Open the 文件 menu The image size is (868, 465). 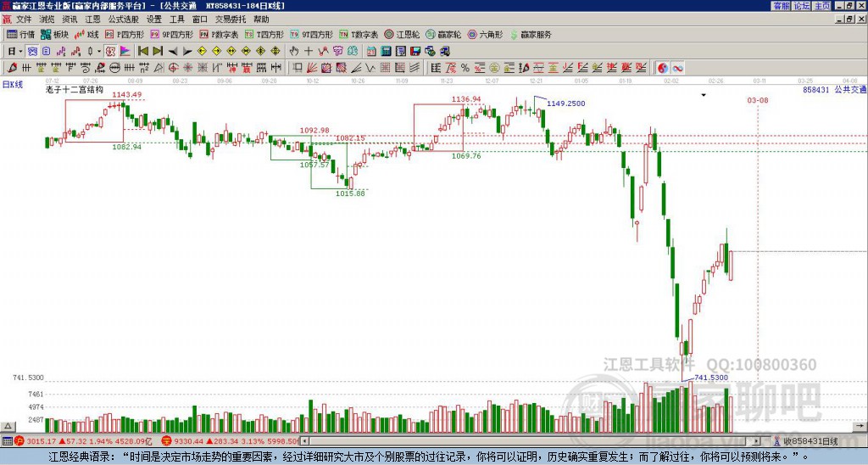click(x=24, y=20)
